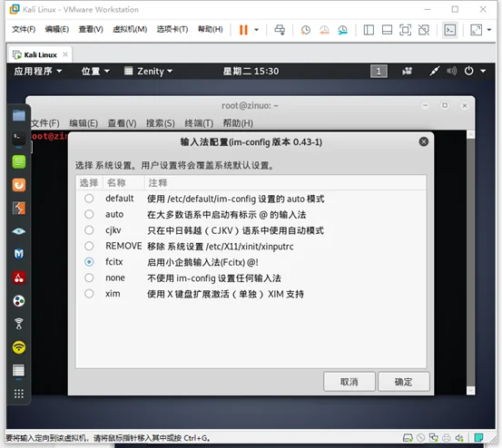The width and height of the screenshot is (502, 448).
Task: Open VMware 选项卡(T) menu
Action: pos(172,29)
